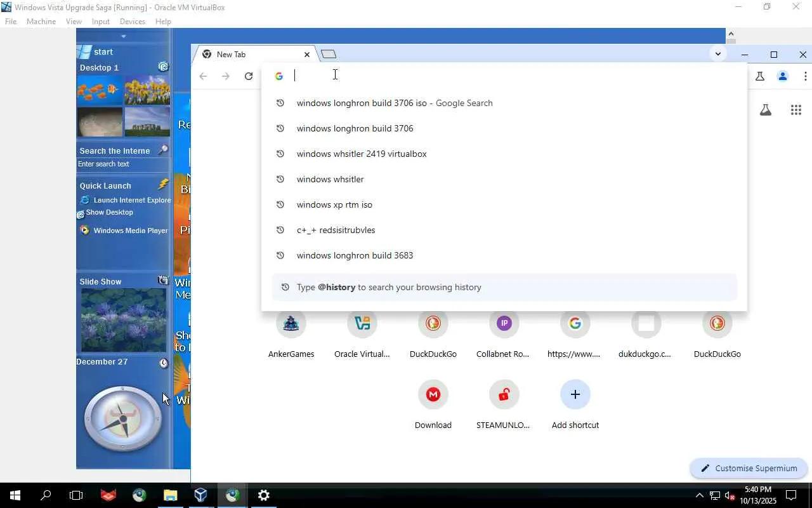Click the VM view scrollbar up arrow
The height and width of the screenshot is (508, 812).
(x=731, y=33)
